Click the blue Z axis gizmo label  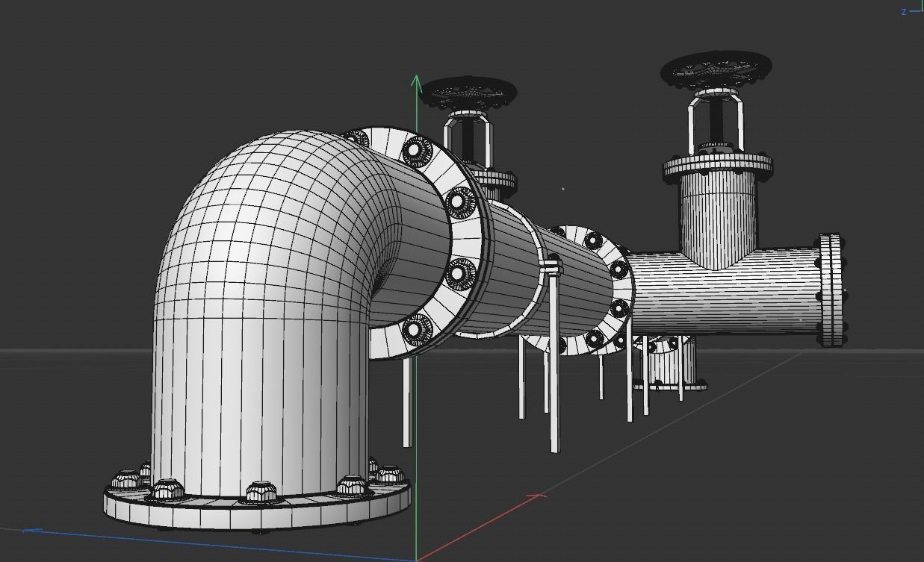click(x=904, y=11)
